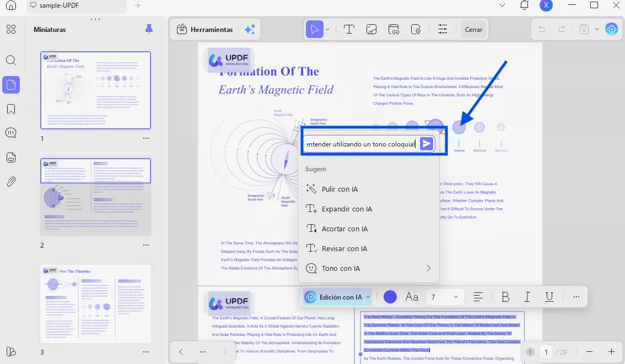
Task: Undo the last action
Action: pos(542,29)
